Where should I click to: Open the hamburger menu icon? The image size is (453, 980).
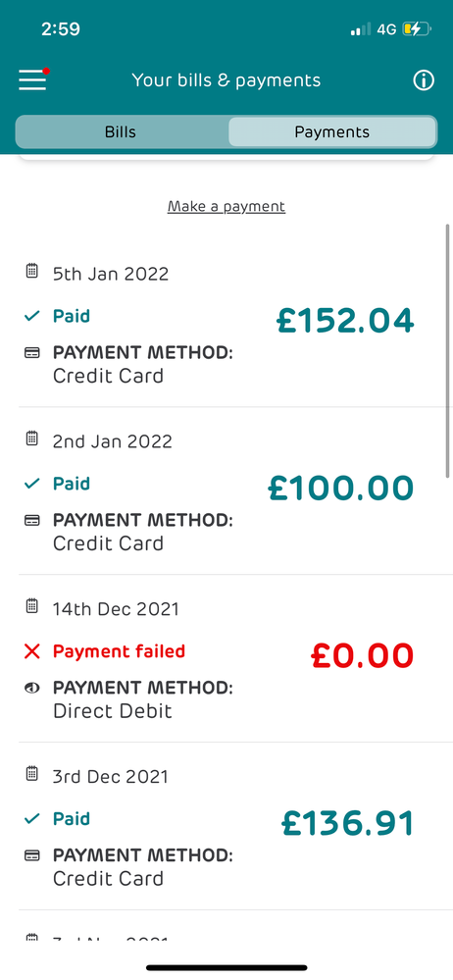coord(32,80)
